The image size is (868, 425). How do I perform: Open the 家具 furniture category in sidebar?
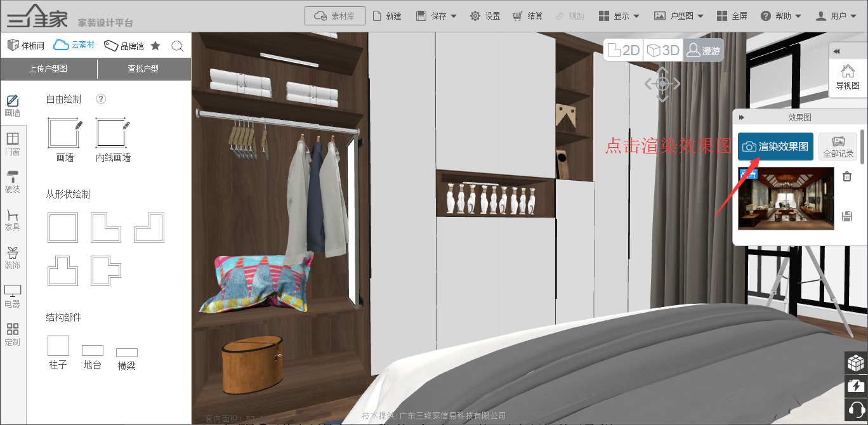tap(12, 219)
